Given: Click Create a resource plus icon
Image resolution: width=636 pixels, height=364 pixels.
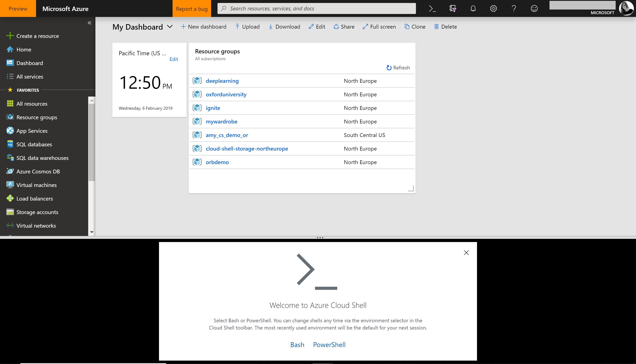Looking at the screenshot, I should pos(10,36).
